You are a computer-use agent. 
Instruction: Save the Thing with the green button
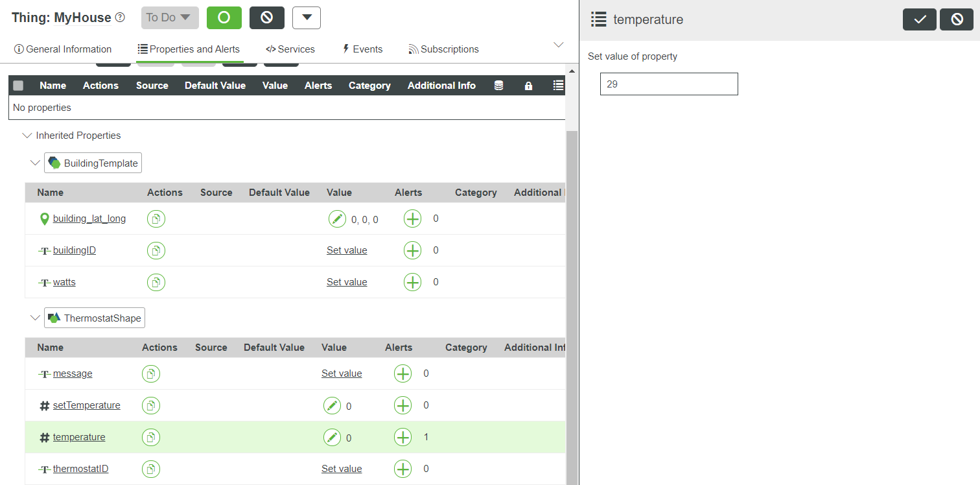(x=224, y=18)
